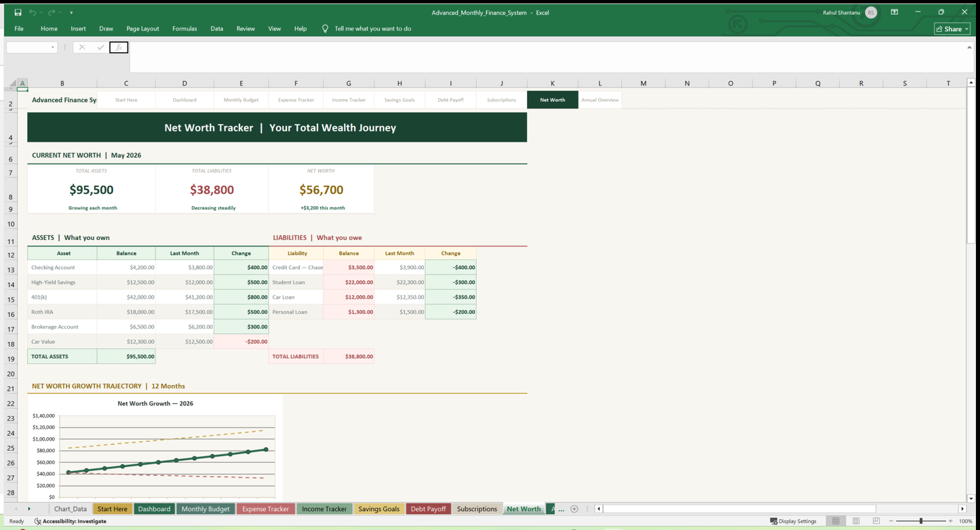Open Annual Overview navigation link

tap(600, 100)
